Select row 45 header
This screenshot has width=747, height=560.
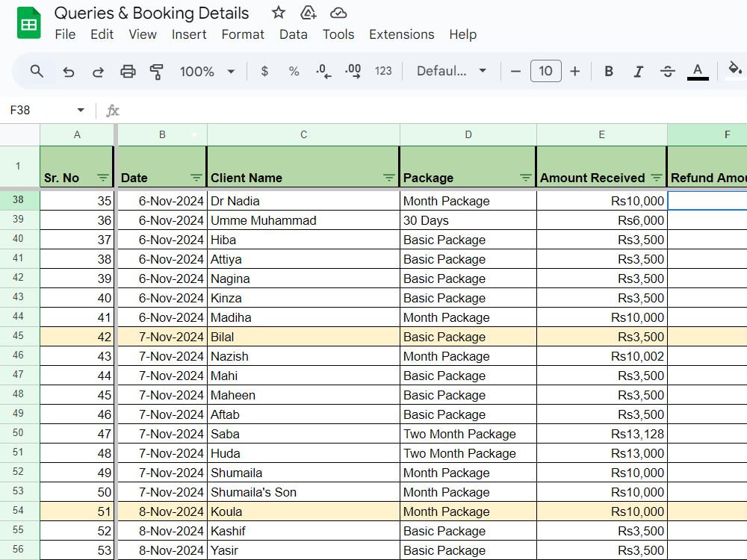click(x=18, y=336)
